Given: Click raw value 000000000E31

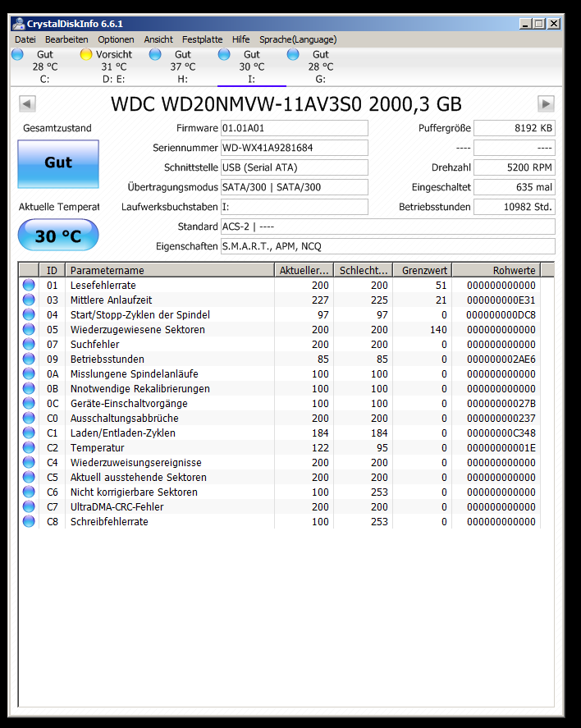Looking at the screenshot, I should coord(501,300).
